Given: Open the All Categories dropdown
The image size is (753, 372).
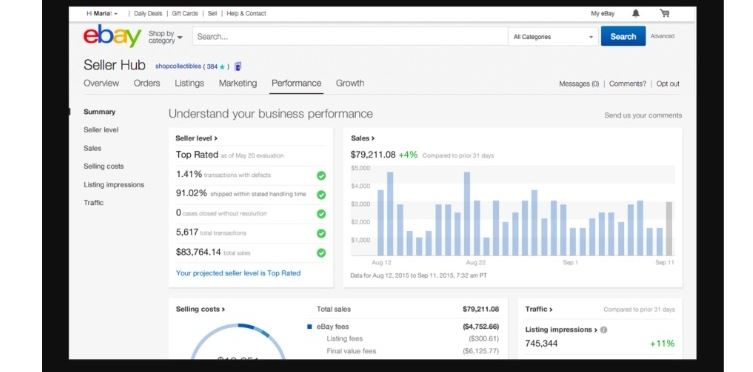Looking at the screenshot, I should click(553, 36).
